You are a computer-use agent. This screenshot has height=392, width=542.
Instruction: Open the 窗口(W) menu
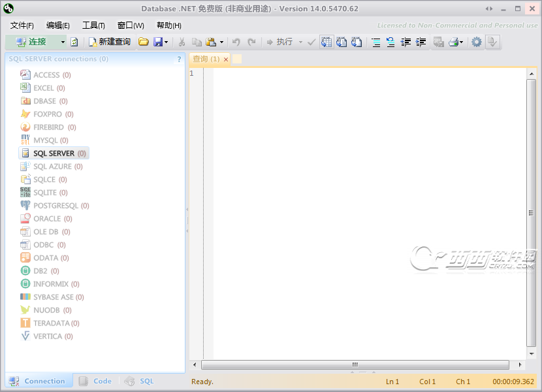[131, 25]
